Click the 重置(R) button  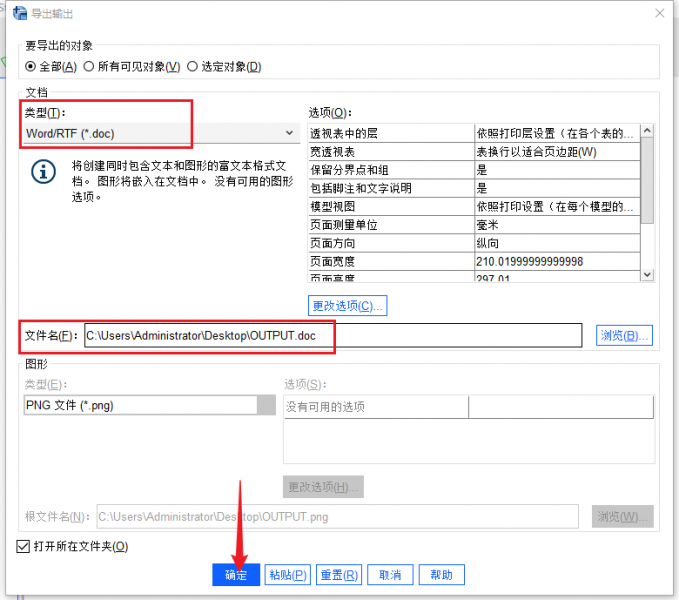[x=339, y=574]
